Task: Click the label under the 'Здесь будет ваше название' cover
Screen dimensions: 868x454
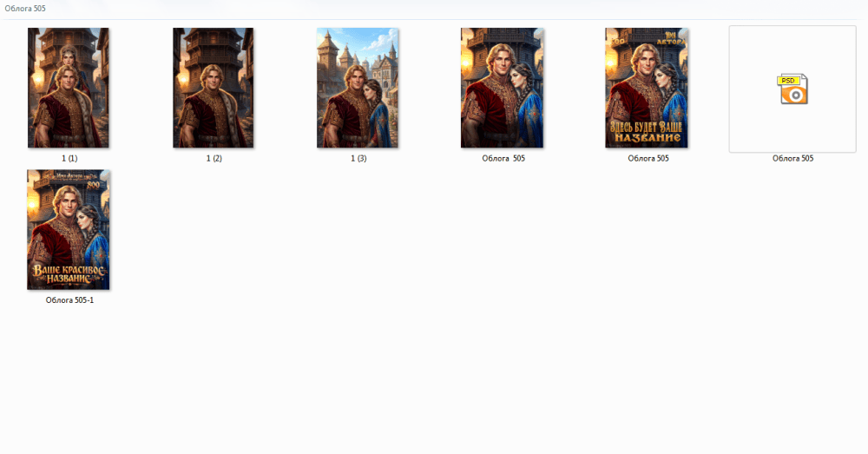Action: pos(648,158)
